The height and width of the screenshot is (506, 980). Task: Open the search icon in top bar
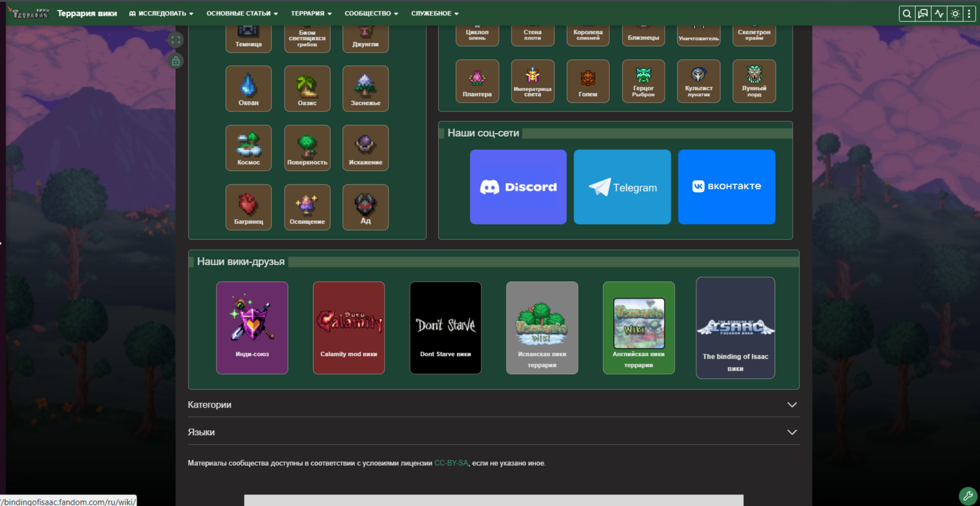point(906,14)
